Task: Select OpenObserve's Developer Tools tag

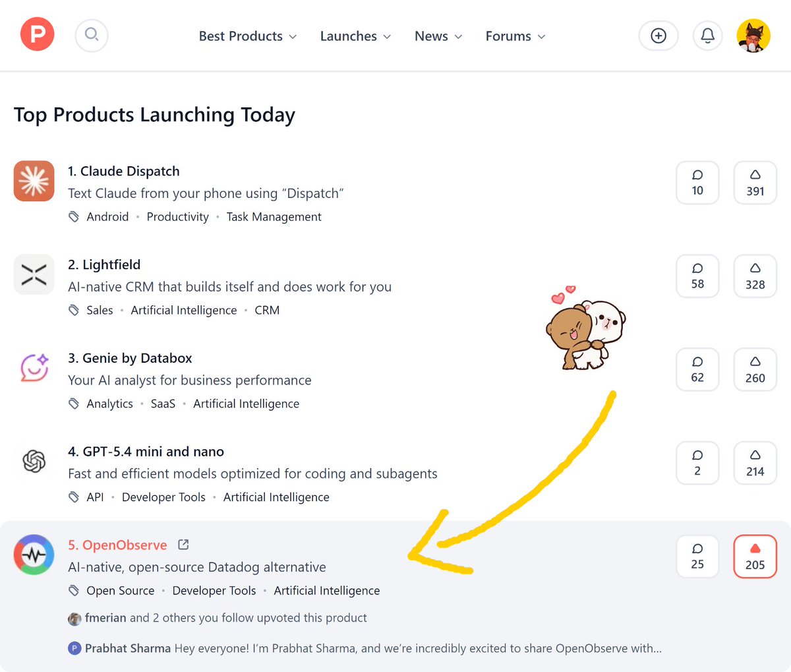Action: click(x=214, y=591)
